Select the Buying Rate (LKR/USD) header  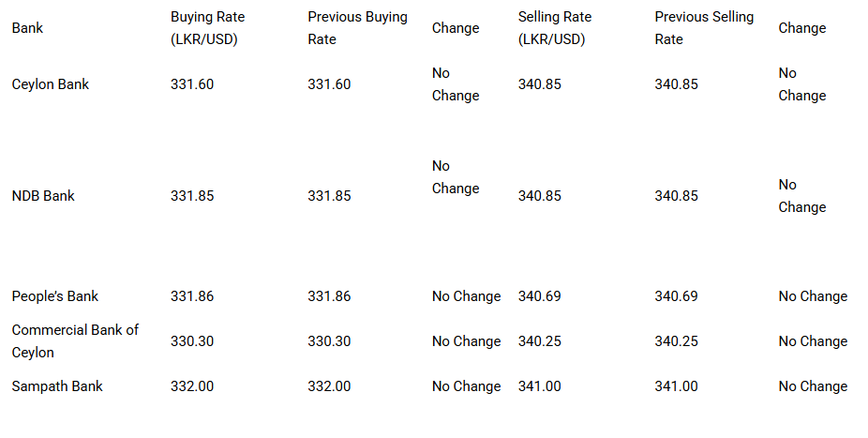[x=207, y=28]
